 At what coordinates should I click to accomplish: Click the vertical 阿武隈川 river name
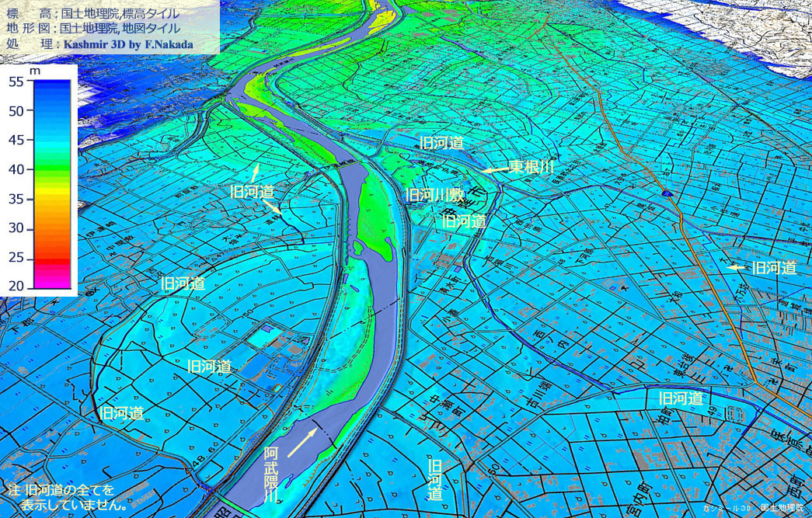coord(270,474)
